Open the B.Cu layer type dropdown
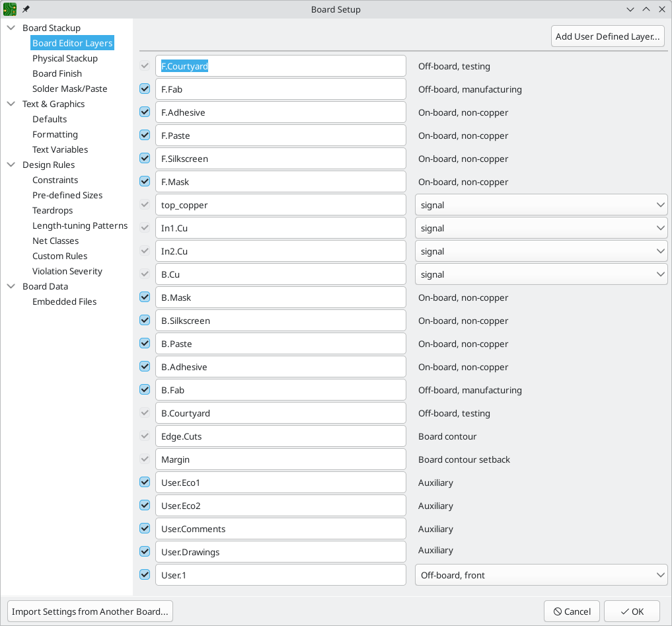This screenshot has height=626, width=672. 541,274
